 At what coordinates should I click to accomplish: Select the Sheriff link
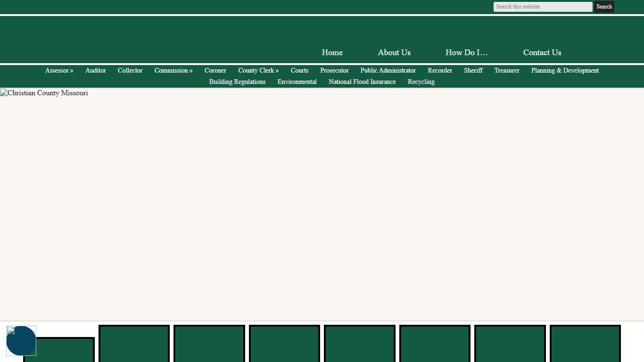(473, 70)
